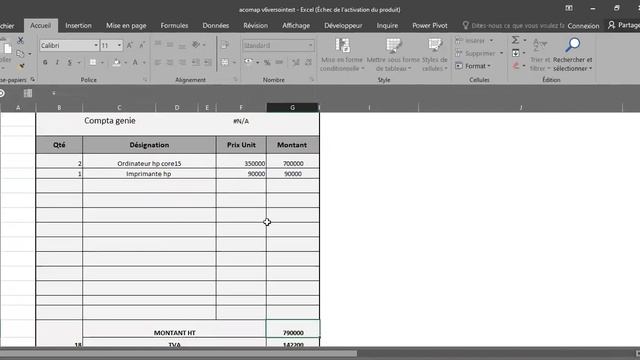
Task: Click the Insérer cells button
Action: [x=474, y=40]
